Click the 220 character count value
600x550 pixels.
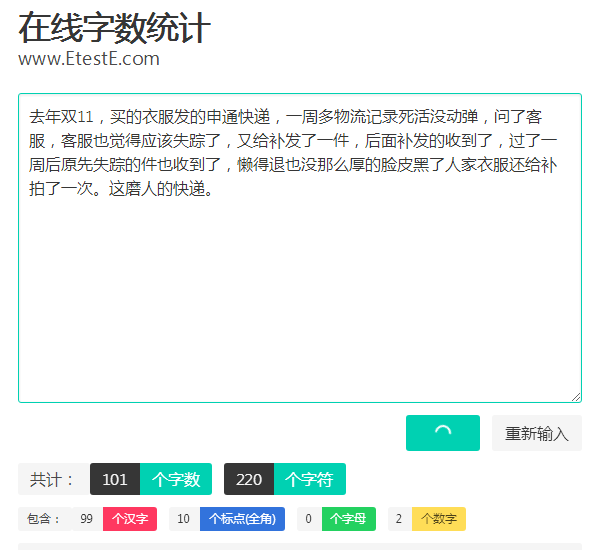coord(249,479)
